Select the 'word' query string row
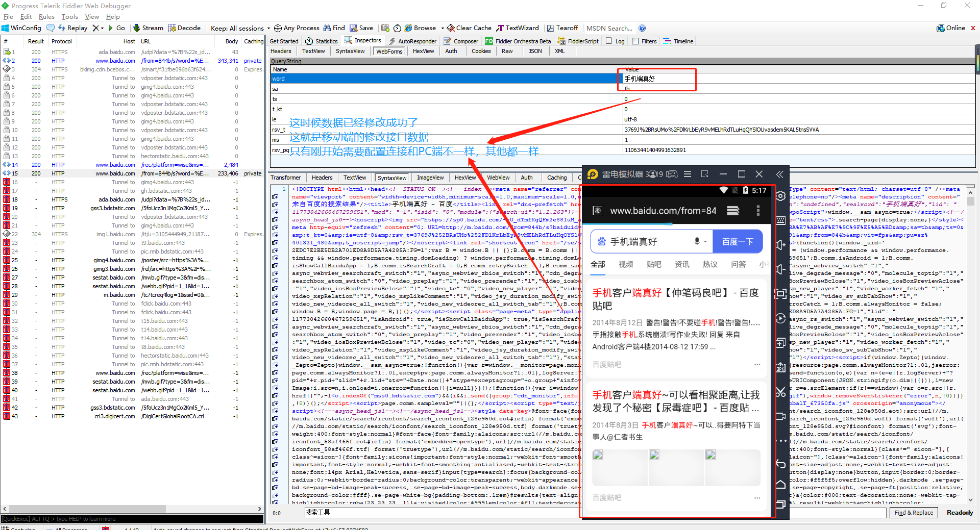This screenshot has width=980, height=530. click(623, 79)
